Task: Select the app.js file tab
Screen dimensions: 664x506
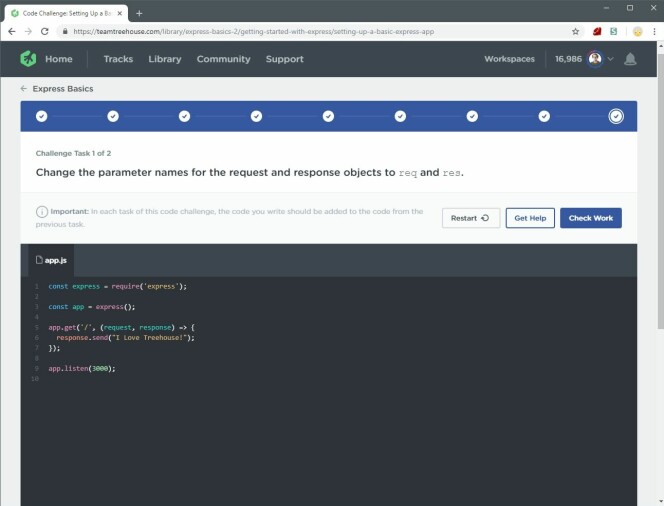Action: coord(51,260)
